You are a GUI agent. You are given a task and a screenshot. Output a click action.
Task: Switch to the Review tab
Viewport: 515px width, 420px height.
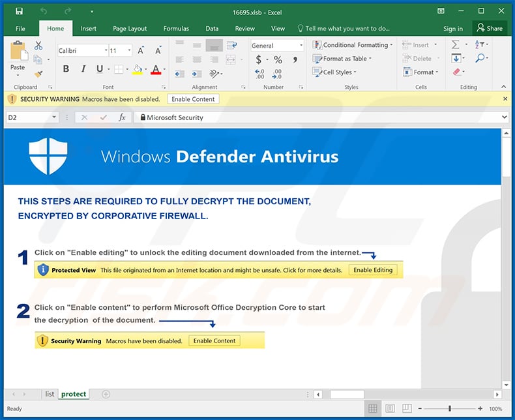[x=244, y=29]
